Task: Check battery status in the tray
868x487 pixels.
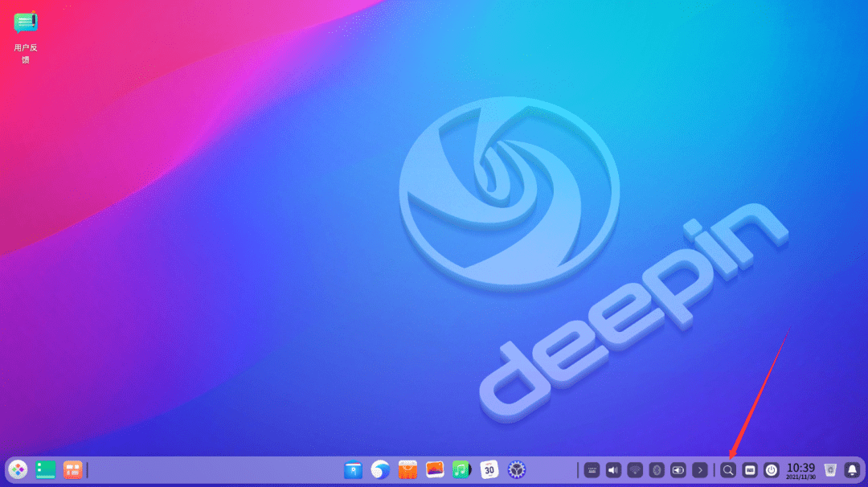Action: 679,470
